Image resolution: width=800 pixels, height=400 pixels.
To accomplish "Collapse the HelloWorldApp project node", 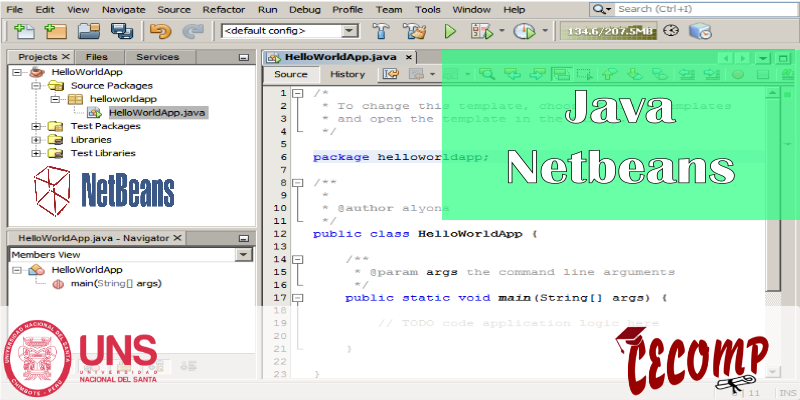I will coord(17,72).
